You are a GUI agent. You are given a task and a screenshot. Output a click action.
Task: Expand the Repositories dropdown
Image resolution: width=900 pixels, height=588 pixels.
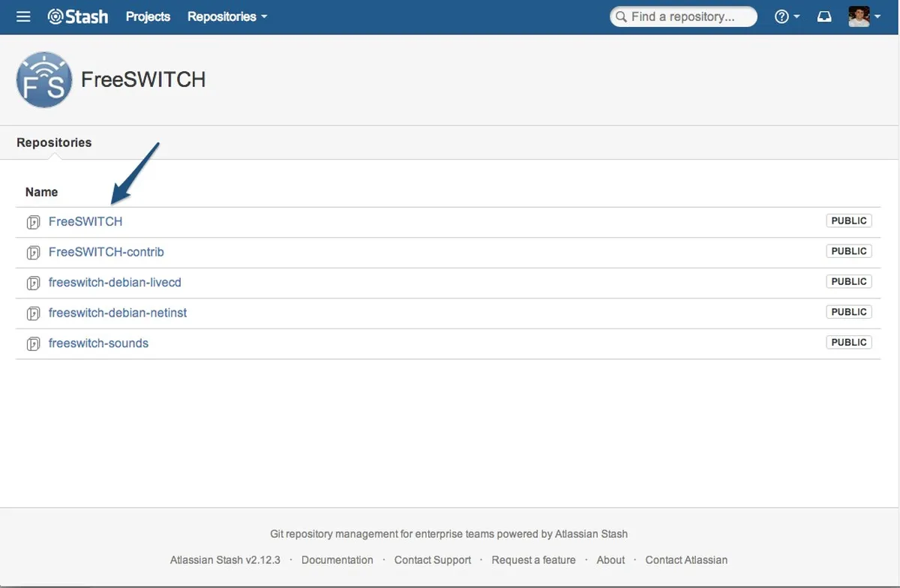click(x=227, y=16)
